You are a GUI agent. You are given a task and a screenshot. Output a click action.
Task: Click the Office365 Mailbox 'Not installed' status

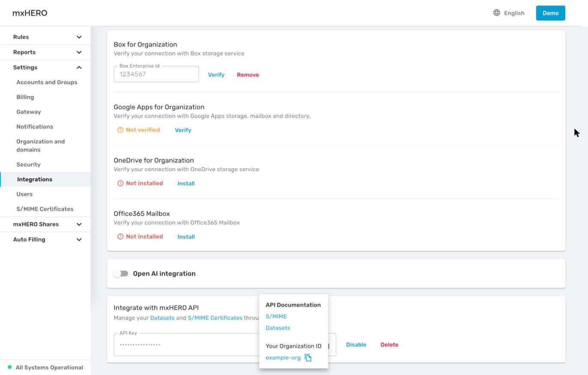[x=140, y=237]
